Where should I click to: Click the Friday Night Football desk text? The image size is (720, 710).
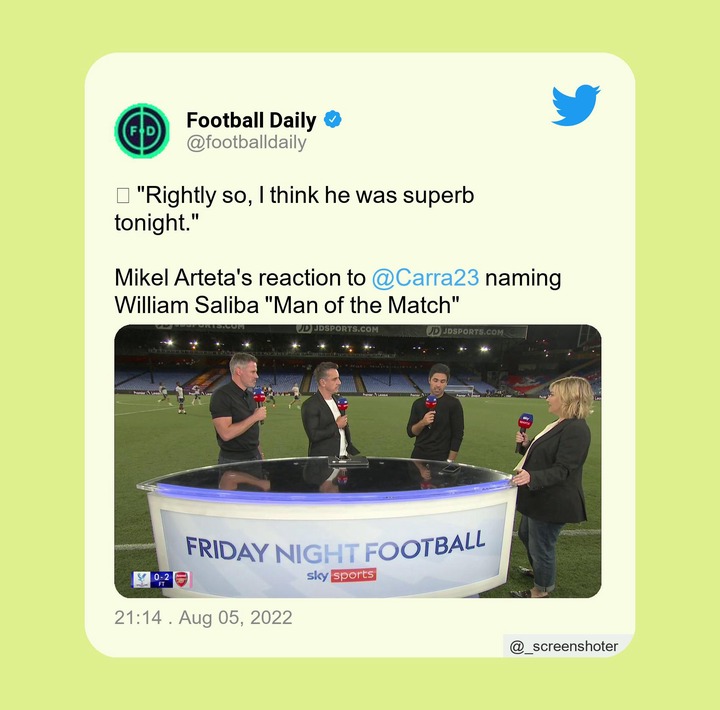pos(335,547)
